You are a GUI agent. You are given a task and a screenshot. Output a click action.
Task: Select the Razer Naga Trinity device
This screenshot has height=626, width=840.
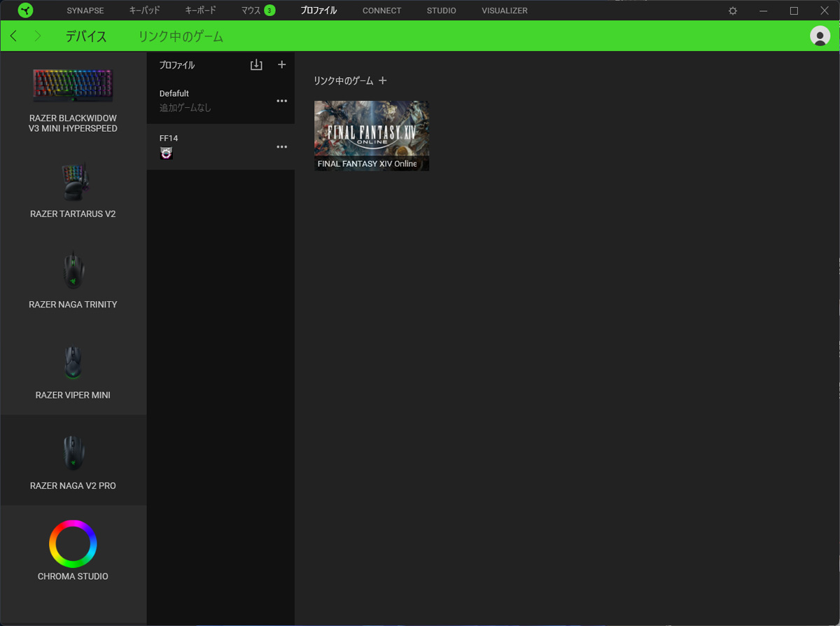(x=73, y=279)
